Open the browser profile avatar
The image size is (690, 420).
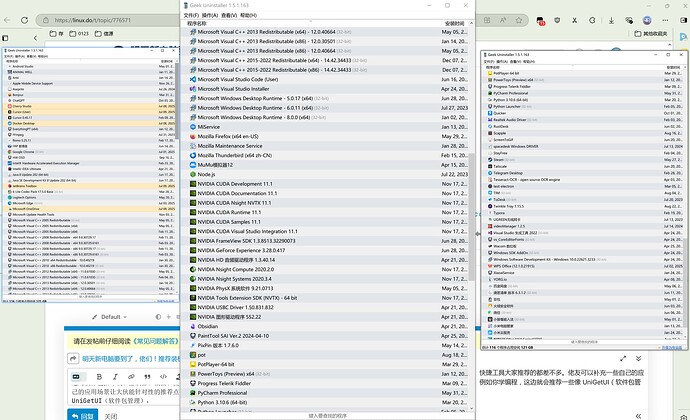pos(647,20)
